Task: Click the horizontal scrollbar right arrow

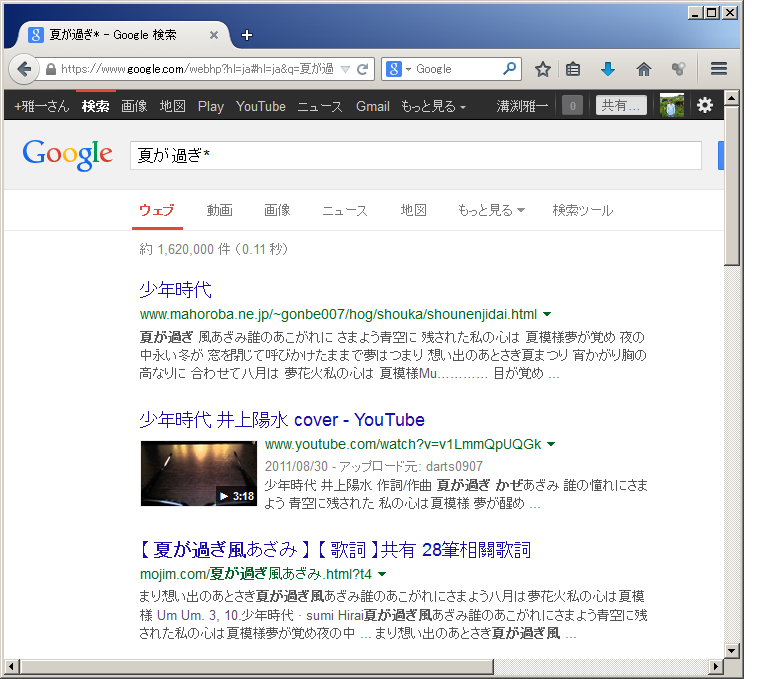Action: coord(716,666)
